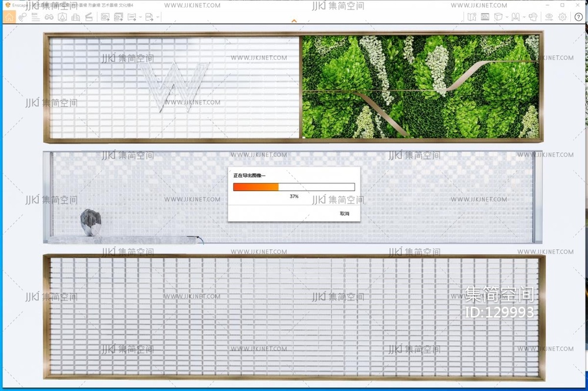Expand the panorama export dropdown arrow
Viewport: 588px width, 391px height.
141,18
